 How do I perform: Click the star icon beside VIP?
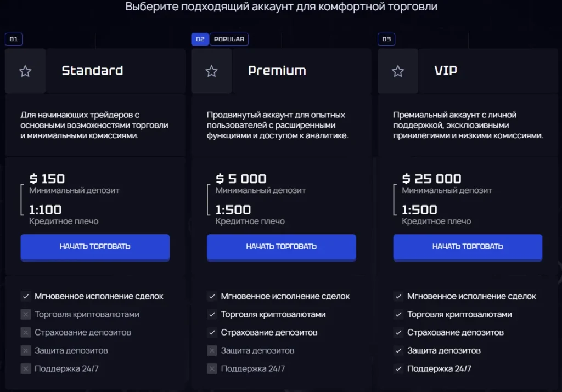[x=398, y=71]
